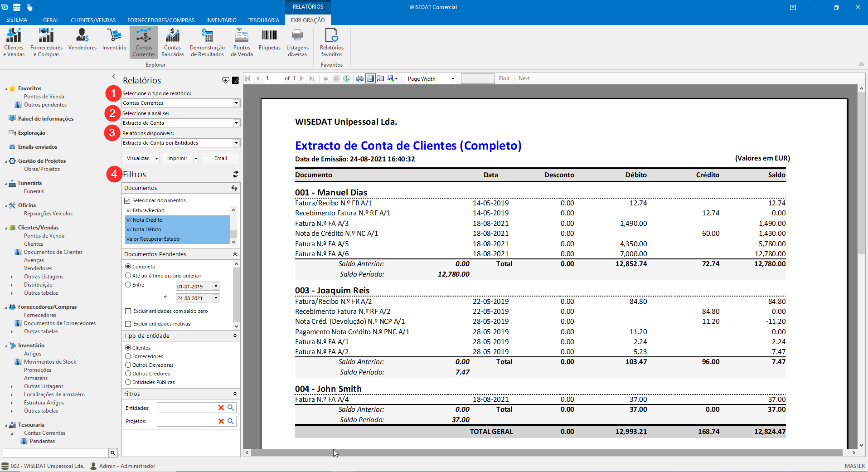
Task: Open the Extracto de Conta analysis dropdown
Action: (236, 123)
